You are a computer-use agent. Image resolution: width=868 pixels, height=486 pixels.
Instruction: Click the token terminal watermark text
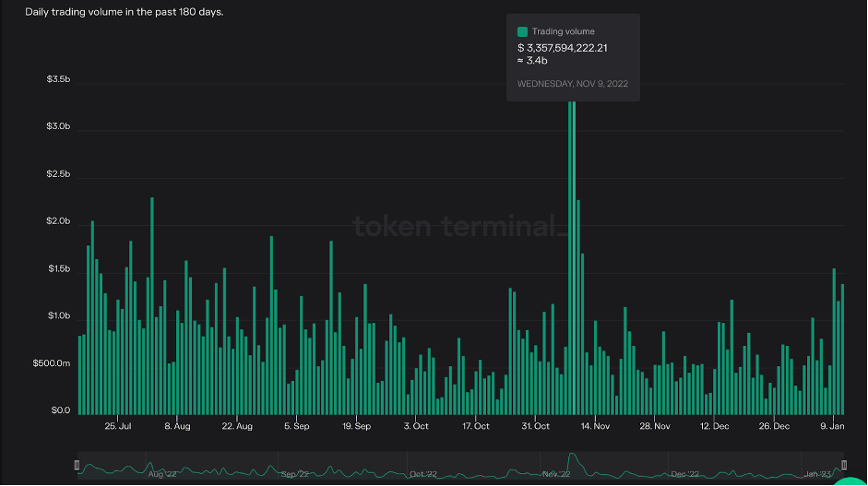[456, 225]
